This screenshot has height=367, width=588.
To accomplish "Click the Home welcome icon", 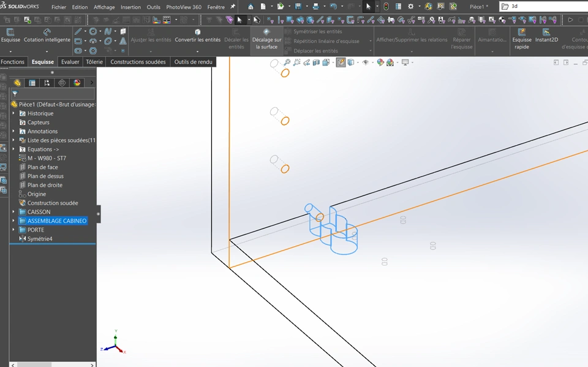I will (x=251, y=7).
